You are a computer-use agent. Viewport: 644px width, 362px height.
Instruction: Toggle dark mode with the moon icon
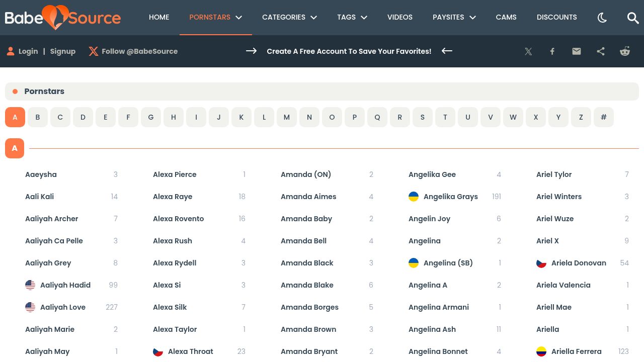pos(602,18)
